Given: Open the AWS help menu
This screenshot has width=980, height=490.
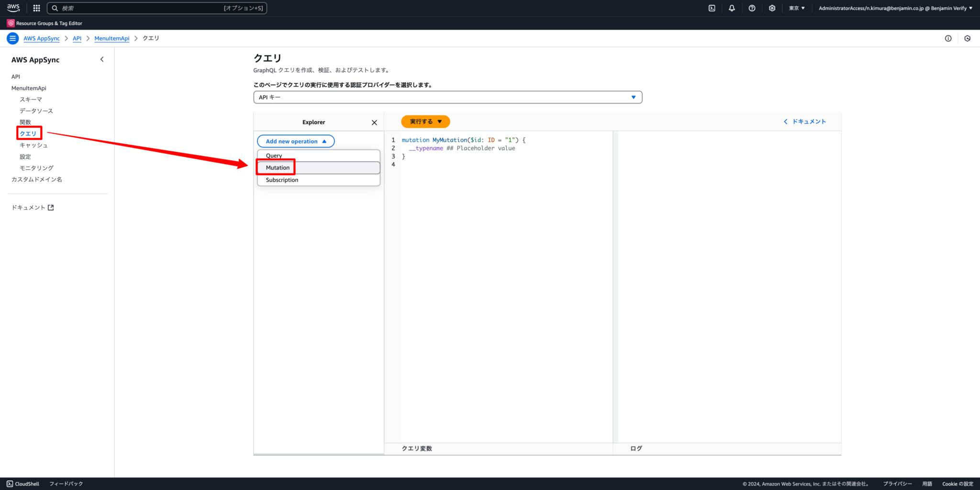Looking at the screenshot, I should (752, 8).
